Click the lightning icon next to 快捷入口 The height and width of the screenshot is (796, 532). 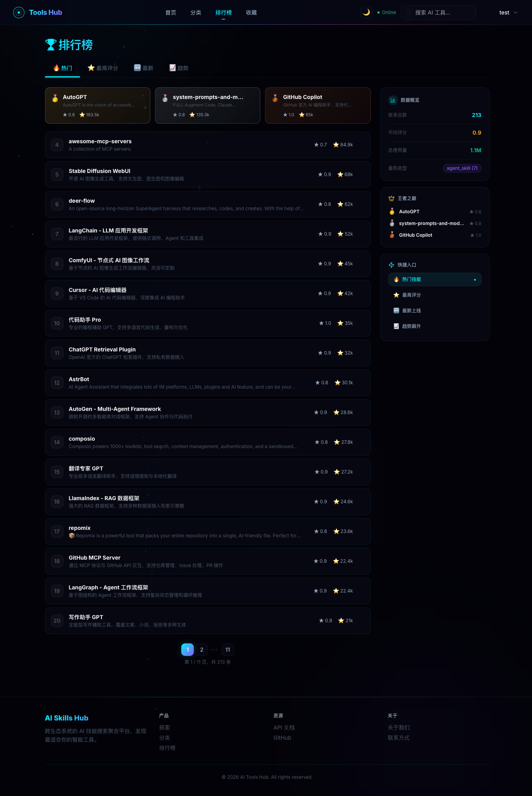tap(391, 265)
